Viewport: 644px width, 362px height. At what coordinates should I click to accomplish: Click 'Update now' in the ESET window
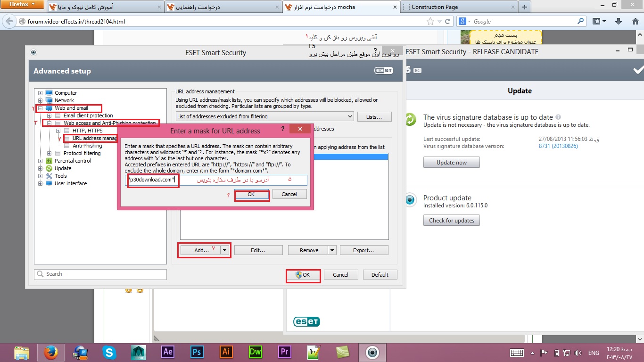452,163
